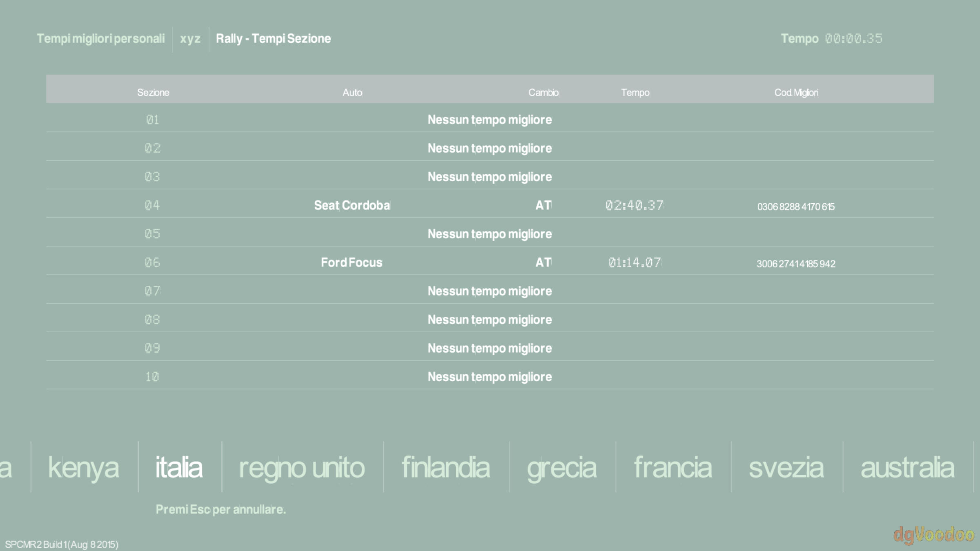Click Rally - Tempi Sezione heading
The width and height of the screenshot is (980, 551).
(273, 39)
